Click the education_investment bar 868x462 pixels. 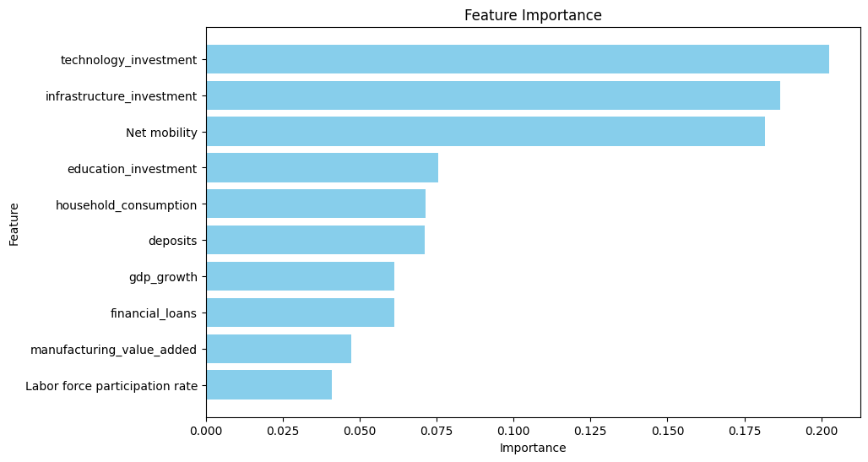point(322,168)
